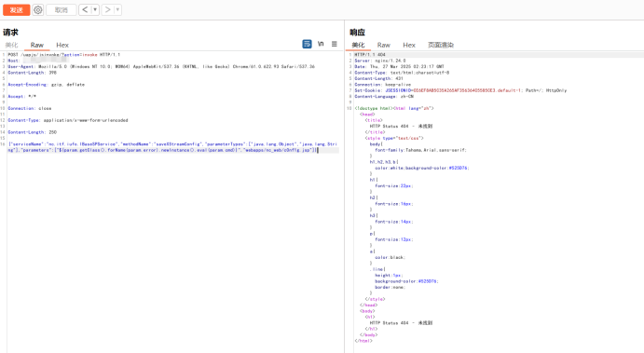
Task: Select the Raw tab in the request panel
Action: coord(37,45)
